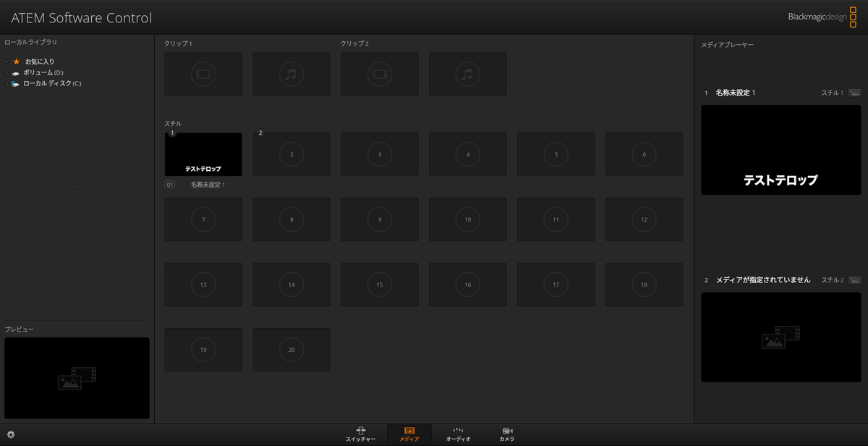
Task: Select empty still slot 8
Action: (292, 219)
